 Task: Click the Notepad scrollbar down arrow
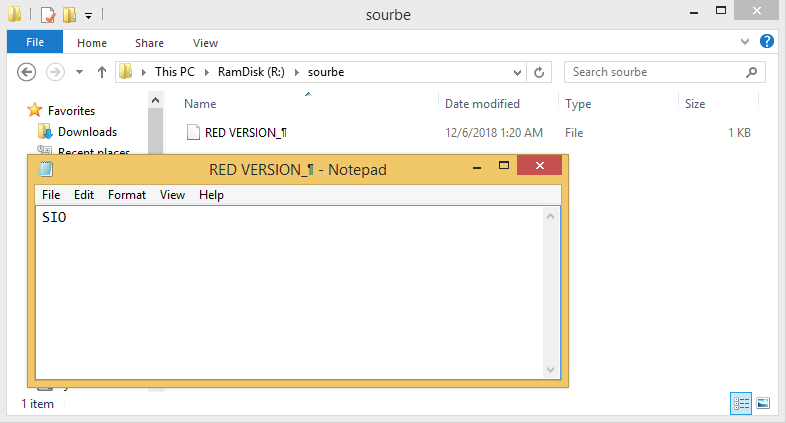(549, 369)
